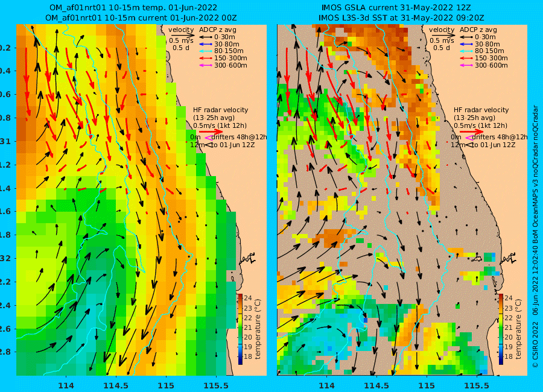Click '150-300m' label in left legend
This screenshot has width=543, height=392.
point(230,58)
